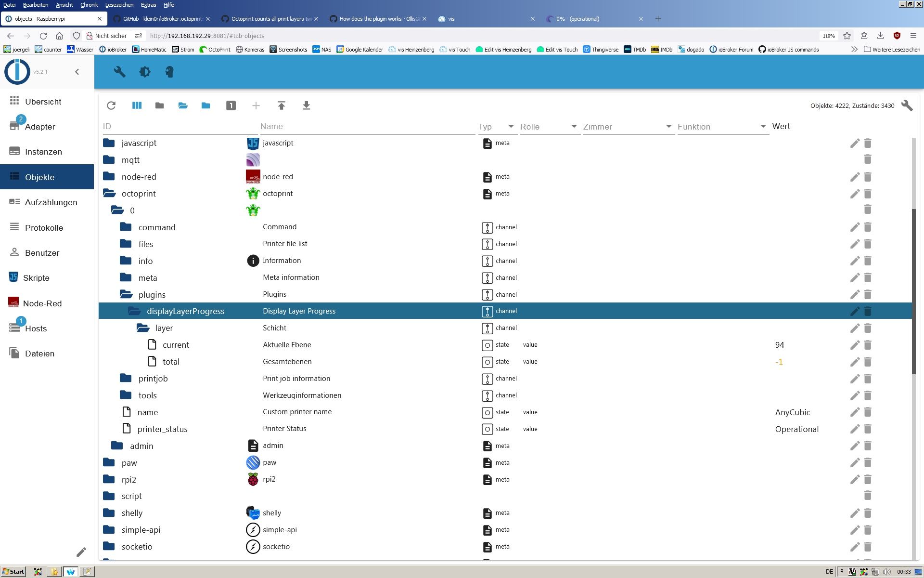Image resolution: width=924 pixels, height=578 pixels.
Task: Download objects as JSON file
Action: (306, 105)
